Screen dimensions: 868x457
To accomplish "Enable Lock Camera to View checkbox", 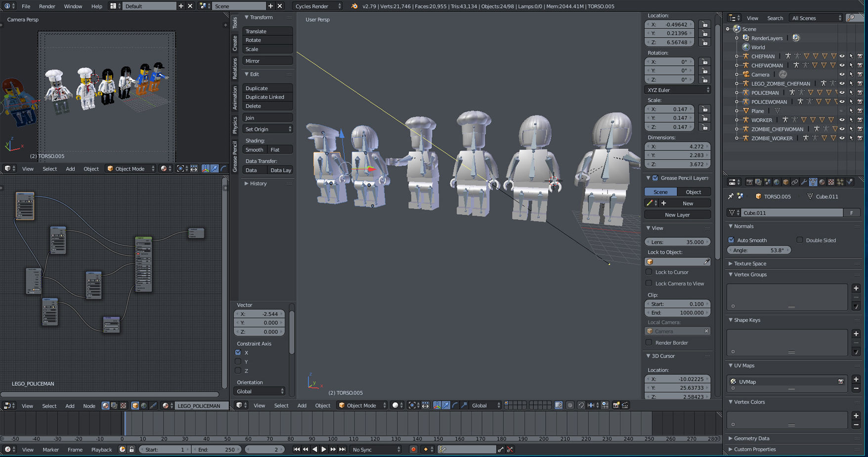I will pos(649,283).
